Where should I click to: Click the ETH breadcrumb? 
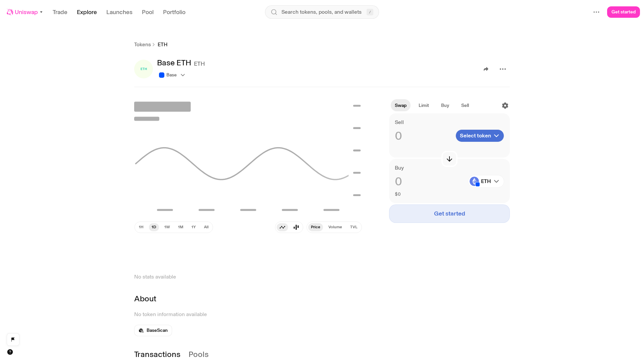163,45
